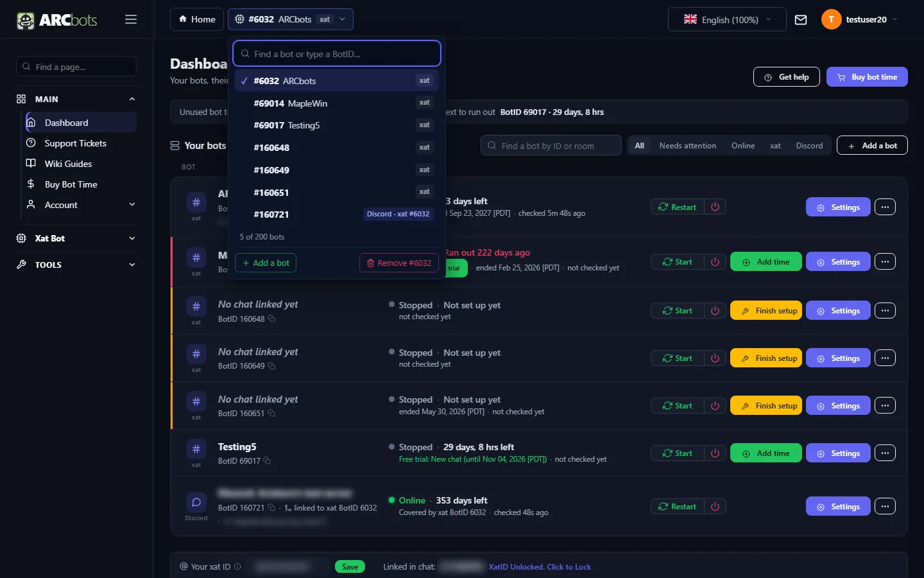Open the English language dropdown
The image size is (924, 578).
(727, 20)
